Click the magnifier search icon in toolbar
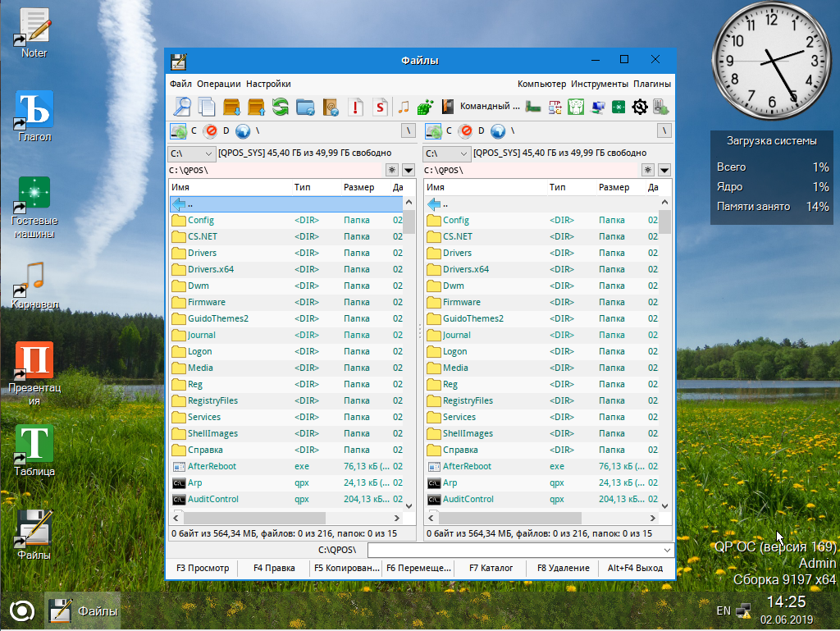Screen dimensions: 840x631 182,107
